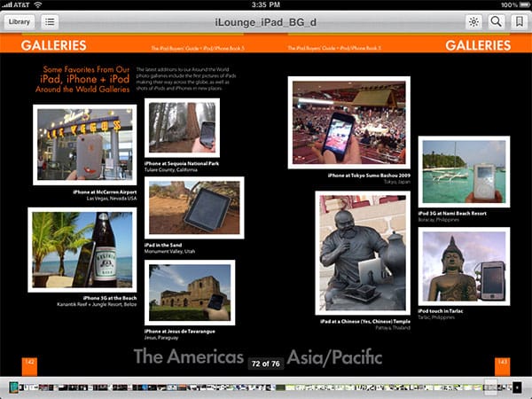The width and height of the screenshot is (532, 399).
Task: Tap The Americas section heading
Action: pyautogui.click(x=189, y=356)
